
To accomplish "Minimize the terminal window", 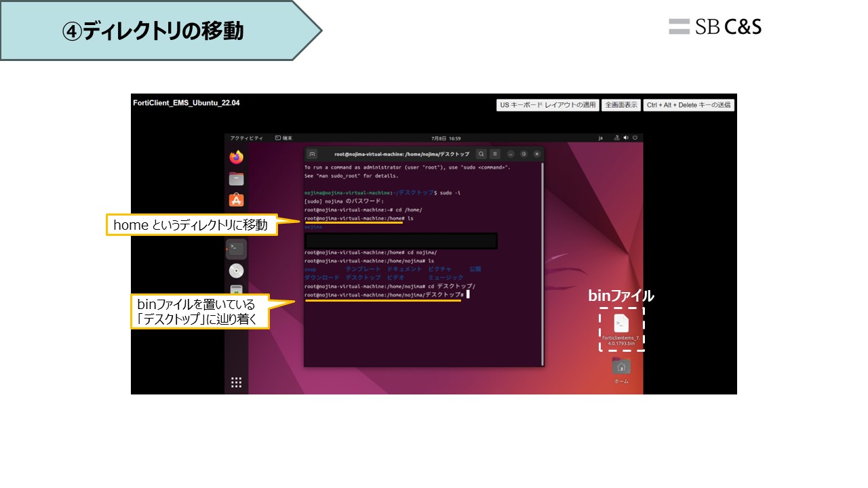I will coord(512,154).
